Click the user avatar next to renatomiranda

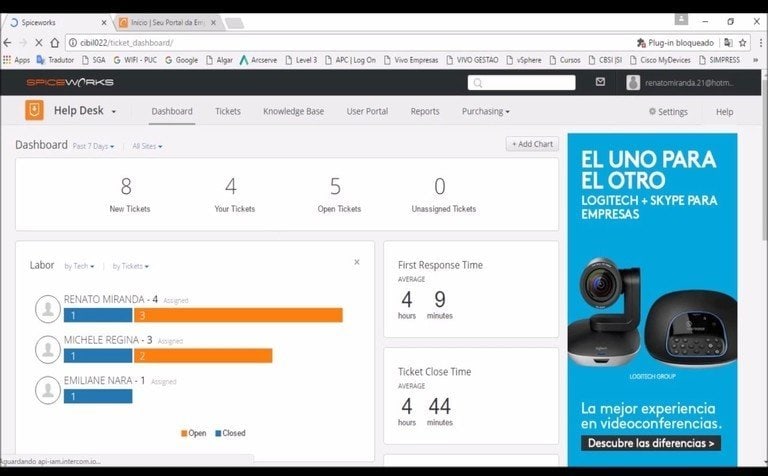pos(633,82)
